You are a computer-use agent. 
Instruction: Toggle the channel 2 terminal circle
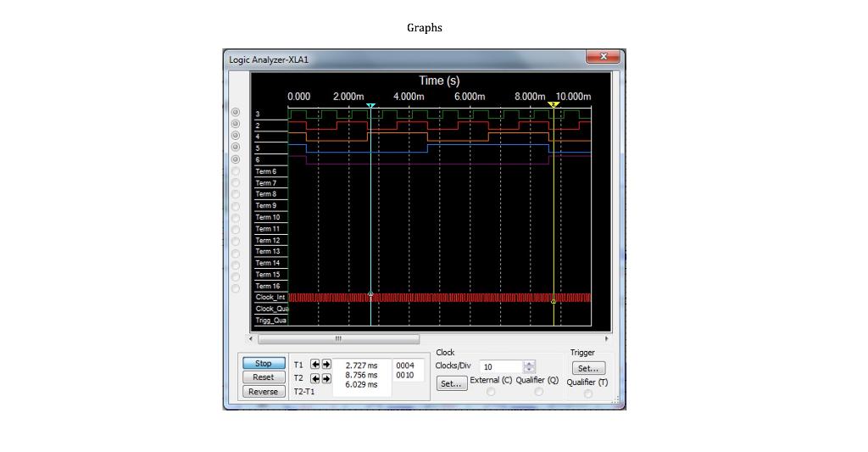(x=236, y=124)
